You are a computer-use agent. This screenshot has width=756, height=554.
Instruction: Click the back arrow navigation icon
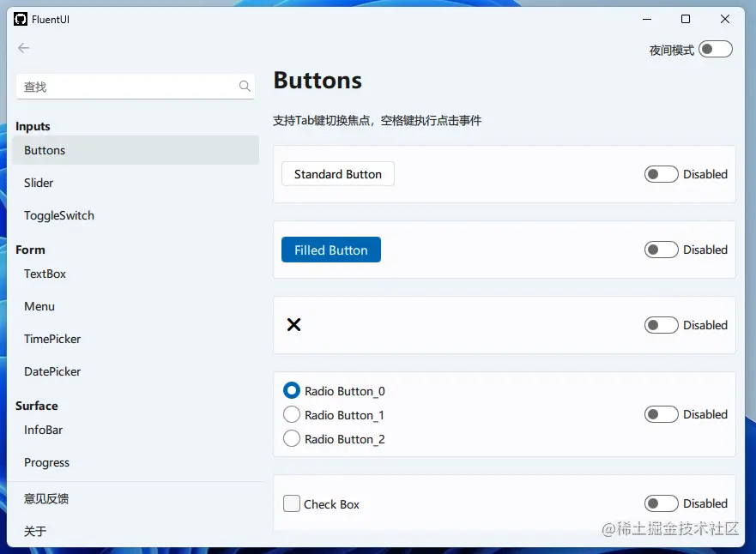[23, 48]
